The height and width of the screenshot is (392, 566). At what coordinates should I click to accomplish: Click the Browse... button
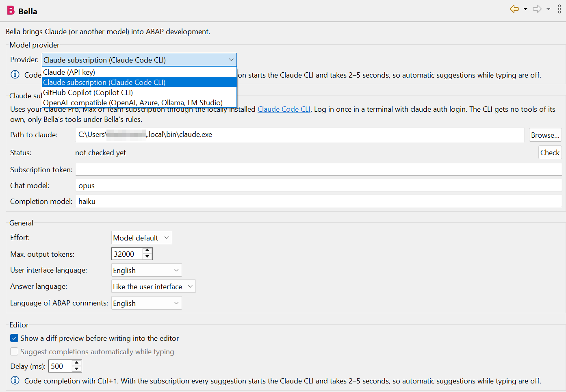click(545, 135)
